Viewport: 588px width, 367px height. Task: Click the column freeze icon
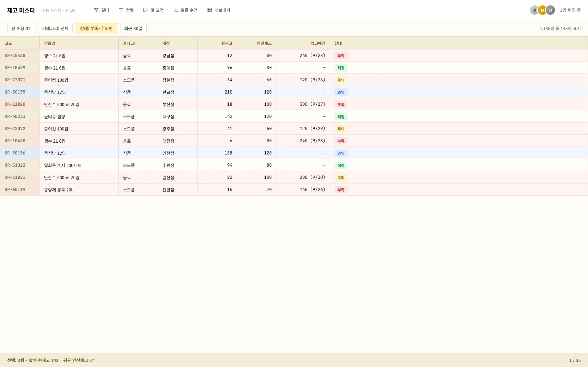pos(146,10)
